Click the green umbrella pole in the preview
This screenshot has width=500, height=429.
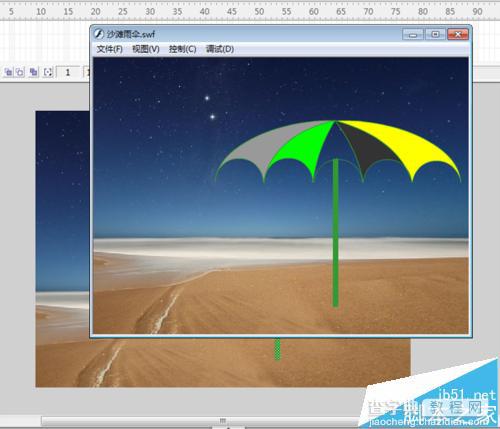coord(336,233)
